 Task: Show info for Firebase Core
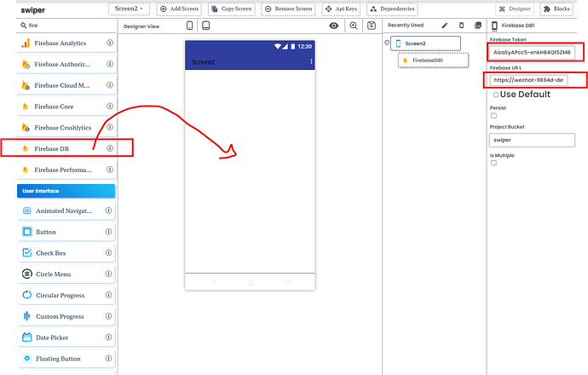pyautogui.click(x=110, y=107)
